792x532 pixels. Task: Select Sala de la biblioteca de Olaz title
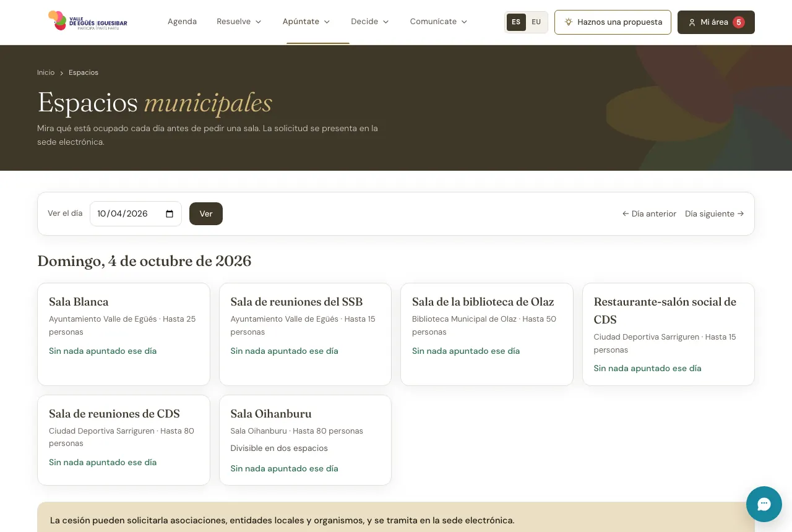pyautogui.click(x=483, y=302)
